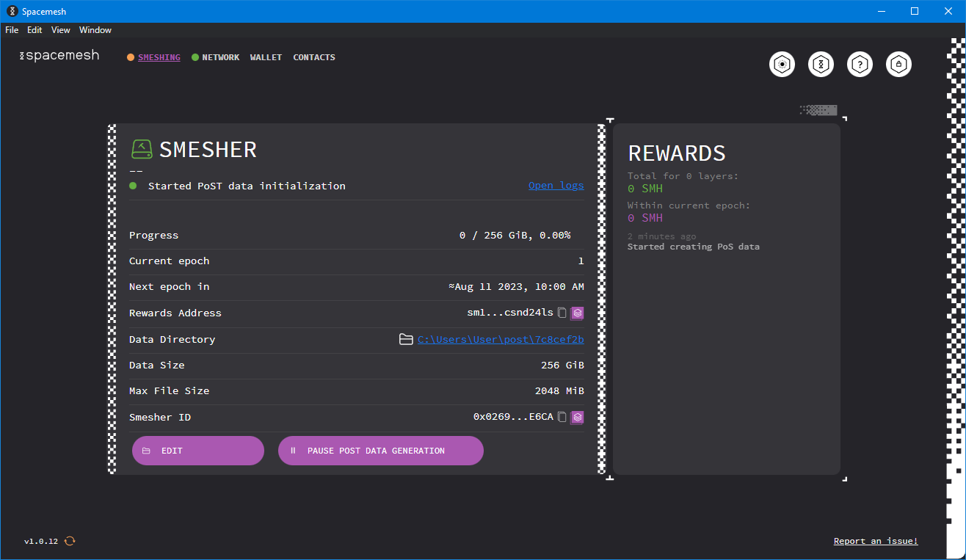Open the Window menu

point(95,30)
